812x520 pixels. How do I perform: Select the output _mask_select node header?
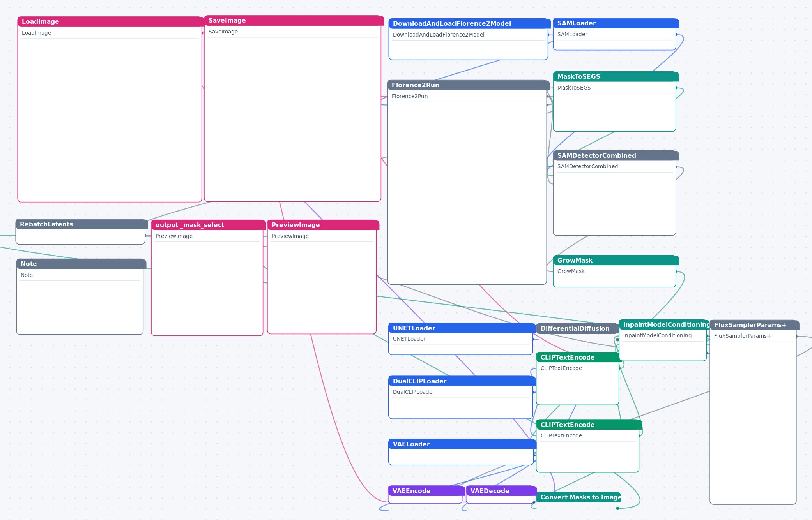tap(209, 225)
